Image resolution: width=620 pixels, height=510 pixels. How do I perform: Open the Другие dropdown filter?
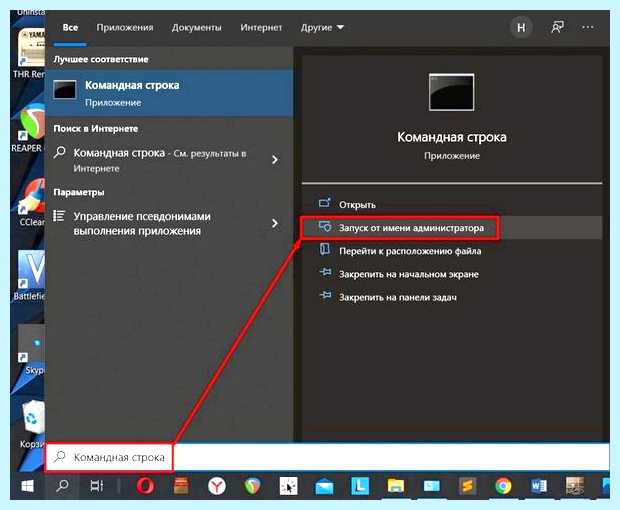click(x=322, y=28)
